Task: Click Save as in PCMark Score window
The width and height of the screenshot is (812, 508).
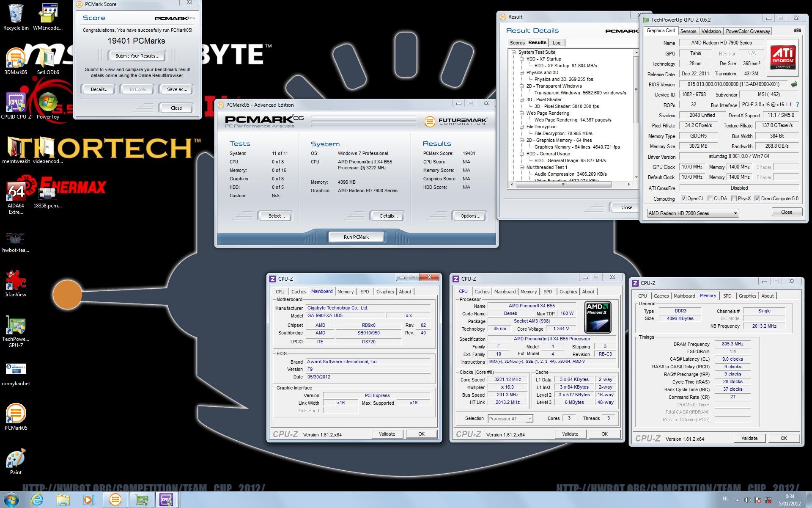Action: [x=177, y=89]
